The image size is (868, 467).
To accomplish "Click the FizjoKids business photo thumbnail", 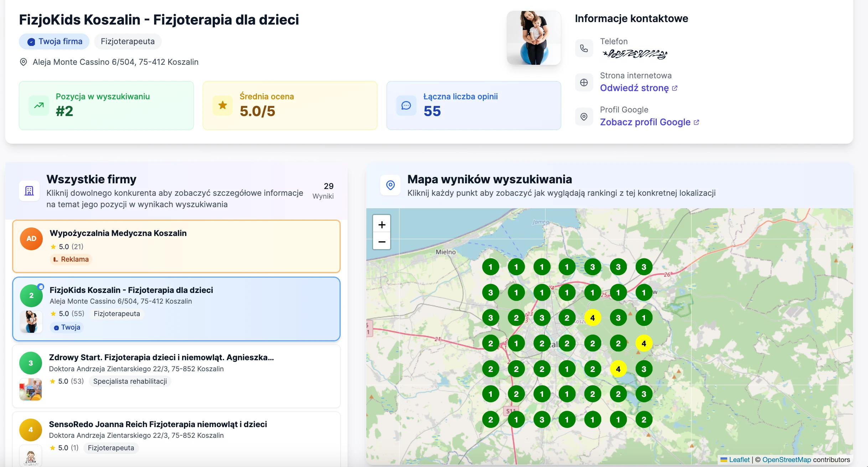I will (x=31, y=322).
